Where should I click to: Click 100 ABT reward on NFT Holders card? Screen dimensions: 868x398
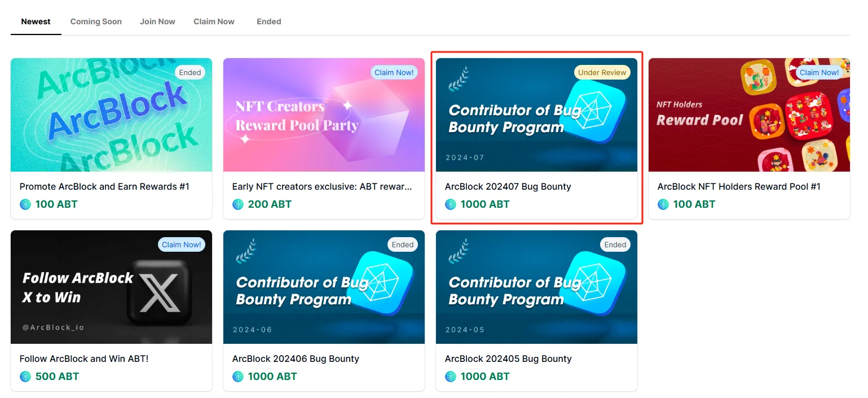coord(694,204)
